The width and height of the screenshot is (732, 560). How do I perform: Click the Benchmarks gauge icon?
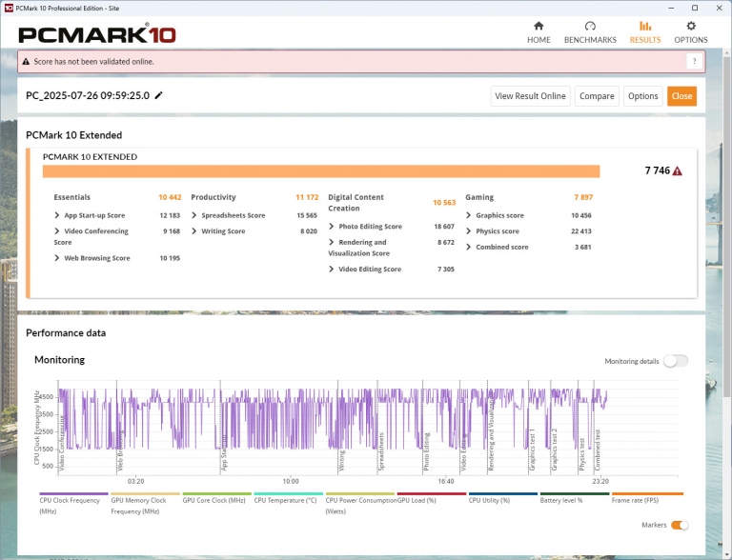click(590, 26)
